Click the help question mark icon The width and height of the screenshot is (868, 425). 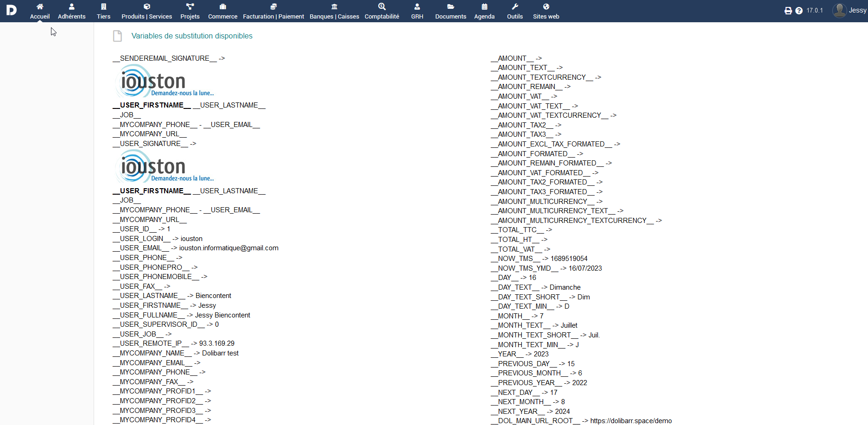point(799,11)
